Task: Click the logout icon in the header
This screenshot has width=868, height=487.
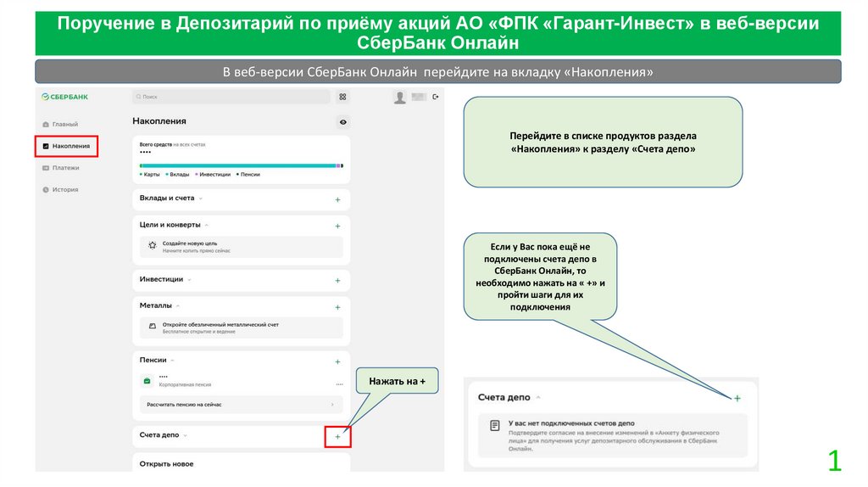Action: tap(436, 97)
